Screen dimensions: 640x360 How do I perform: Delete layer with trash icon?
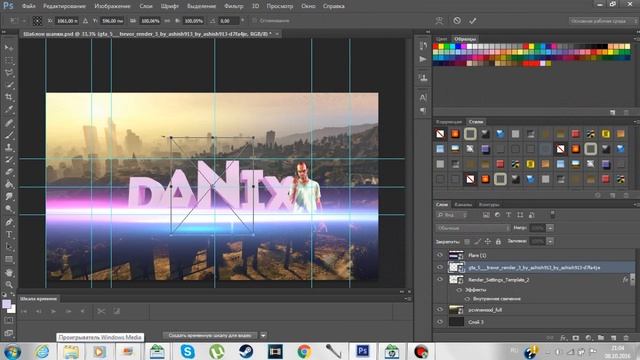tap(626, 338)
